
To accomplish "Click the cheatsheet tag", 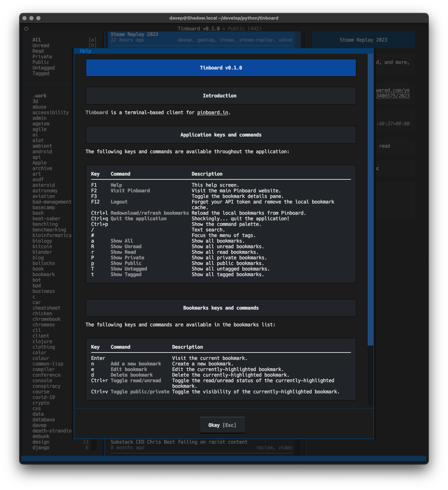I will [x=46, y=308].
